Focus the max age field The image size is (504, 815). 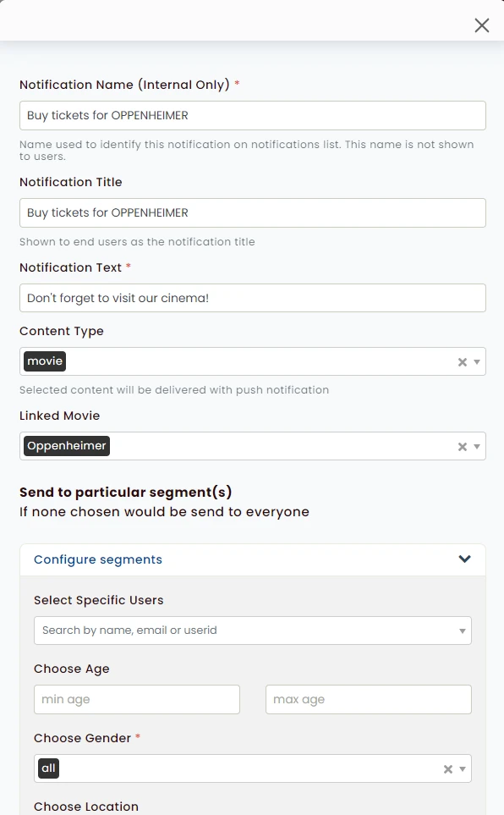coord(369,699)
